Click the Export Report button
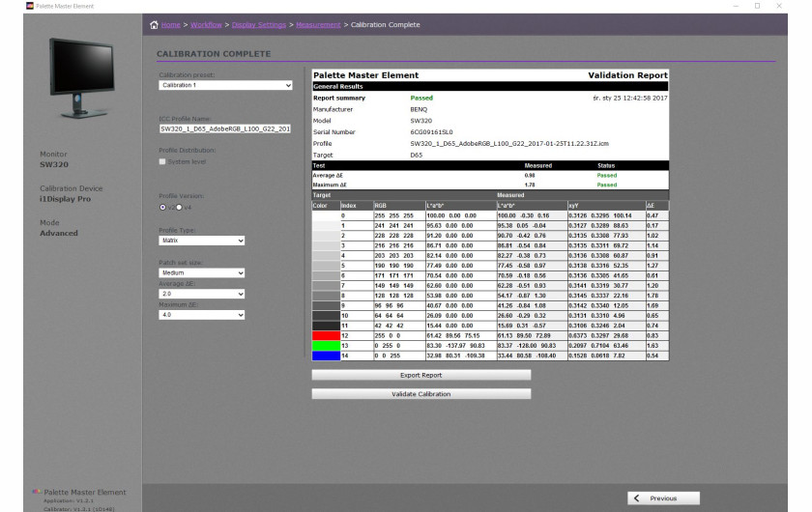Screen dimensions: 812x512 tap(421, 375)
